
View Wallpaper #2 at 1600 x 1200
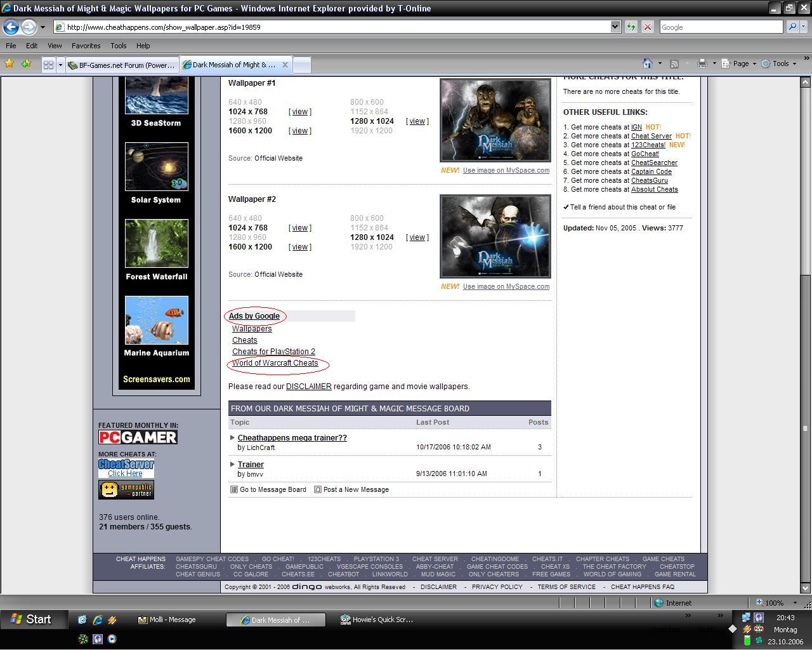[300, 247]
